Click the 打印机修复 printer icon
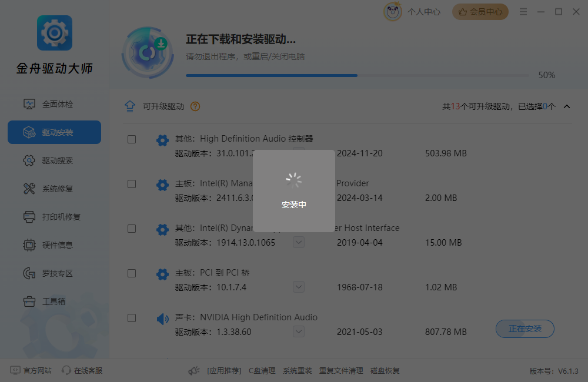 click(29, 217)
